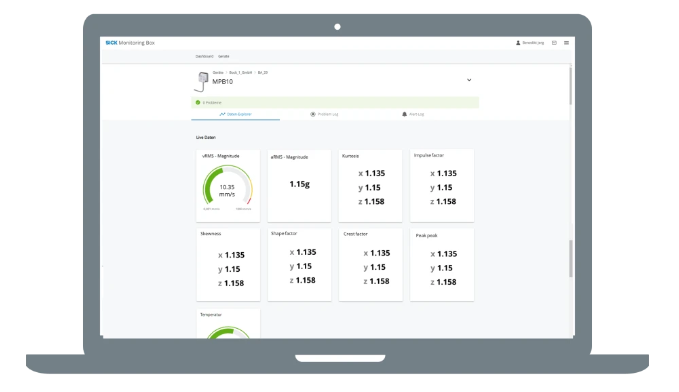Click the Alert Log bell icon

pos(404,114)
